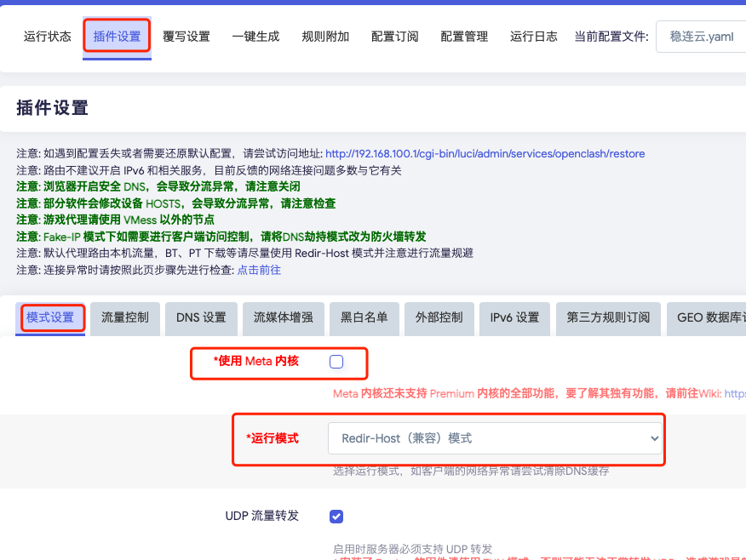The image size is (746, 560).
Task: Switch to 配置订阅 tab
Action: click(394, 37)
